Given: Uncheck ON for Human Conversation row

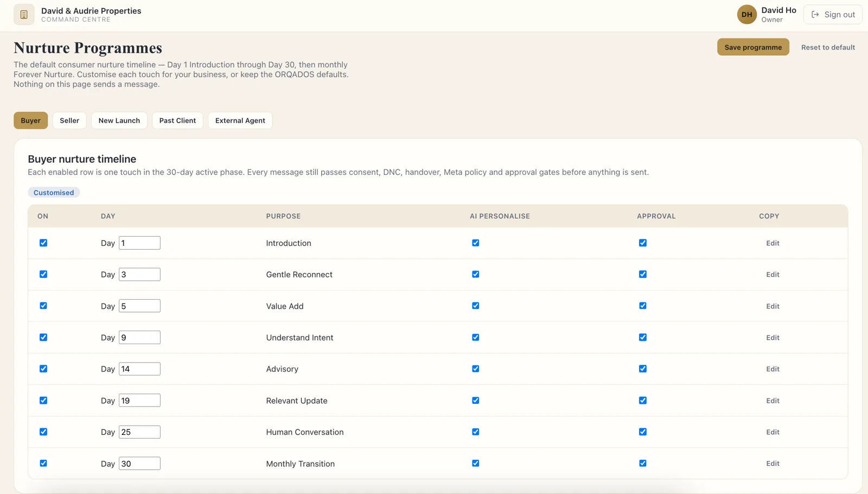Looking at the screenshot, I should pos(43,432).
